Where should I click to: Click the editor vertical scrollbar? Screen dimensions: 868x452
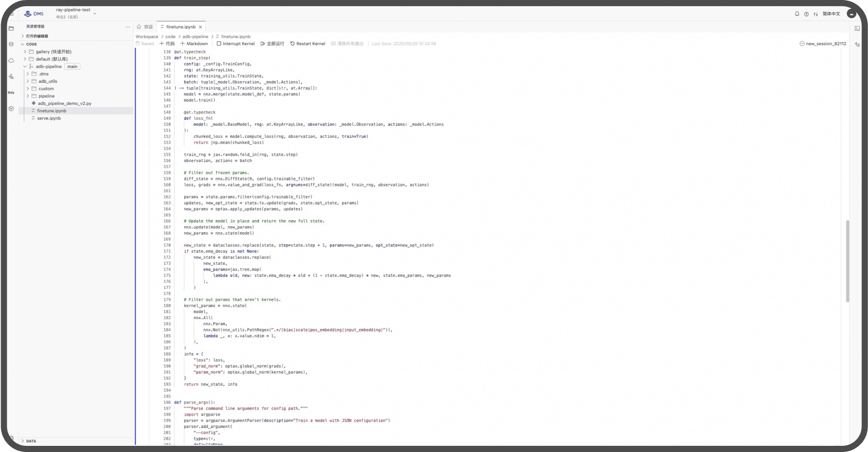point(847,261)
